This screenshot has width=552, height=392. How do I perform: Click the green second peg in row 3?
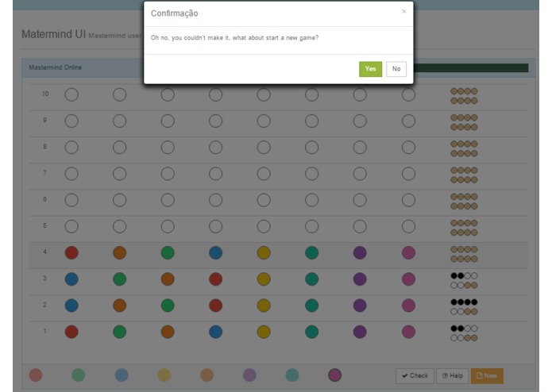pyautogui.click(x=120, y=279)
